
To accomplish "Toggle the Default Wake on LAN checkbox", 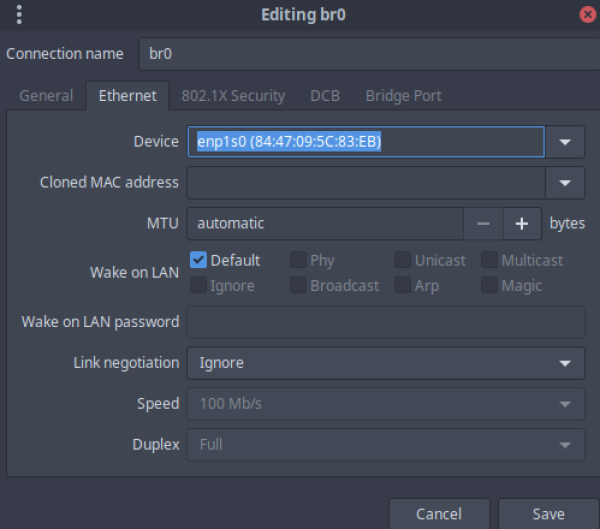I will coord(198,260).
